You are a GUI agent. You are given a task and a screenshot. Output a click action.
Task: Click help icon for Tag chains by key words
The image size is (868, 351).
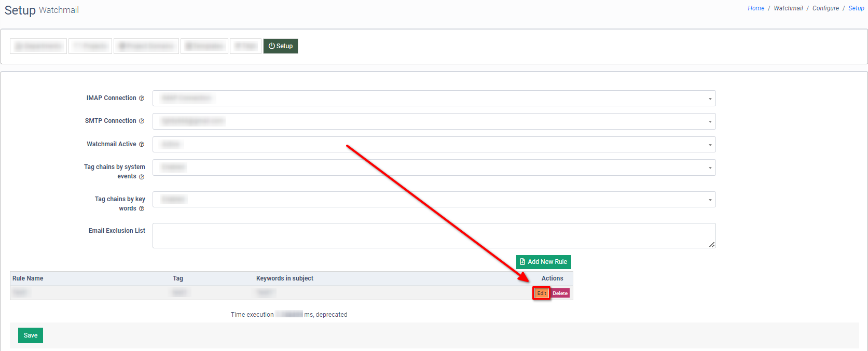142,209
